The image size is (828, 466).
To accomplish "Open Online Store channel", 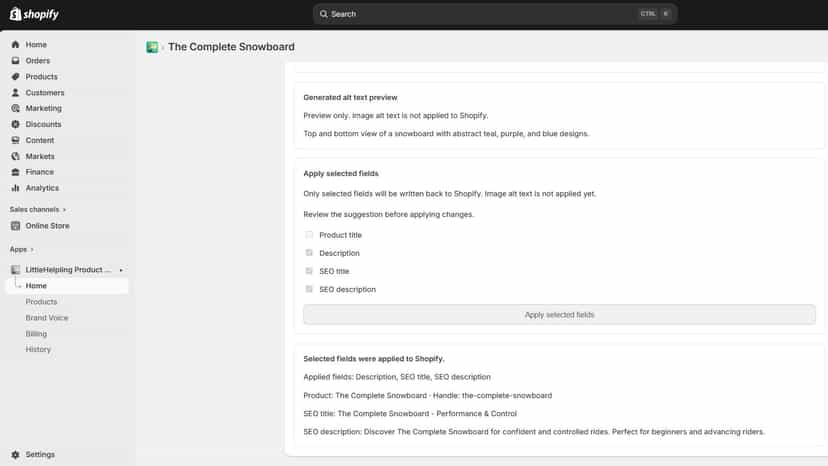I will (x=48, y=226).
